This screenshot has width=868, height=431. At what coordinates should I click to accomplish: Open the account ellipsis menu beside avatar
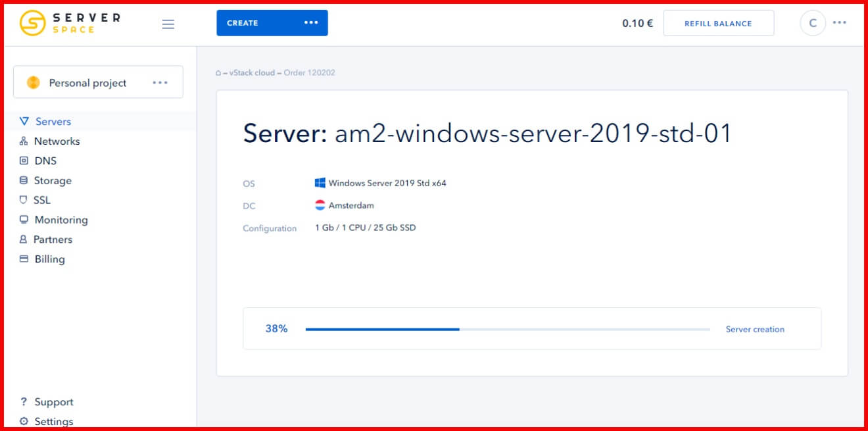pyautogui.click(x=839, y=22)
